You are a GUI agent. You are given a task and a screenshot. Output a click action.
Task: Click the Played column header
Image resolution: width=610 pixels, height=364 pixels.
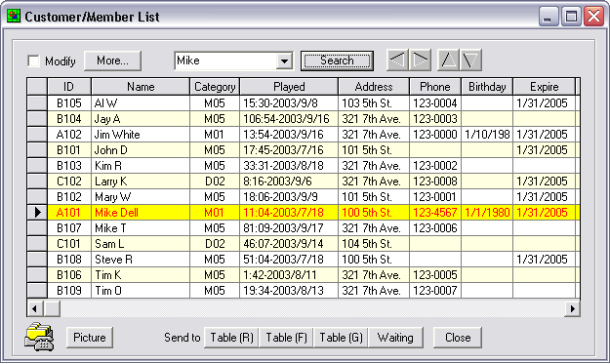tap(289, 86)
